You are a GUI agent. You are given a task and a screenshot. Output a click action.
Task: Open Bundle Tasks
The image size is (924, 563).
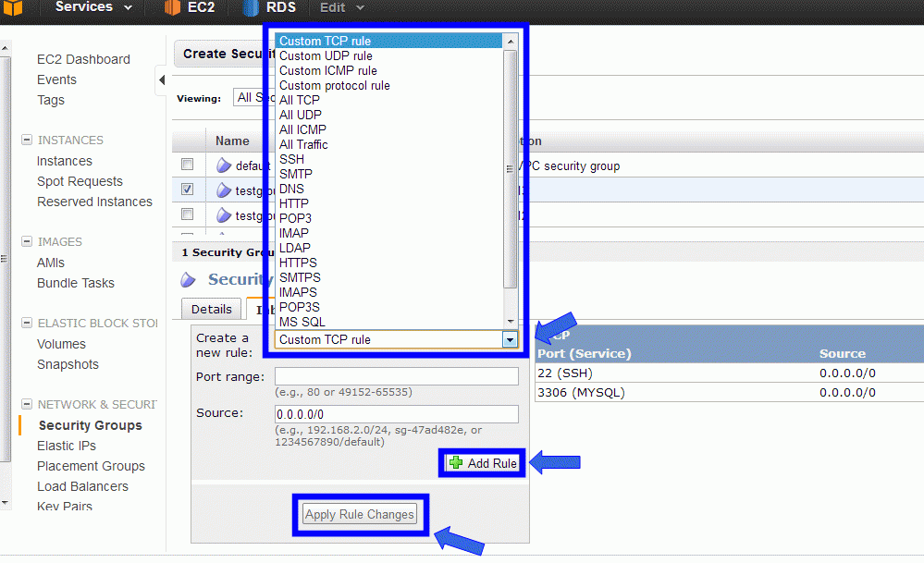[76, 283]
